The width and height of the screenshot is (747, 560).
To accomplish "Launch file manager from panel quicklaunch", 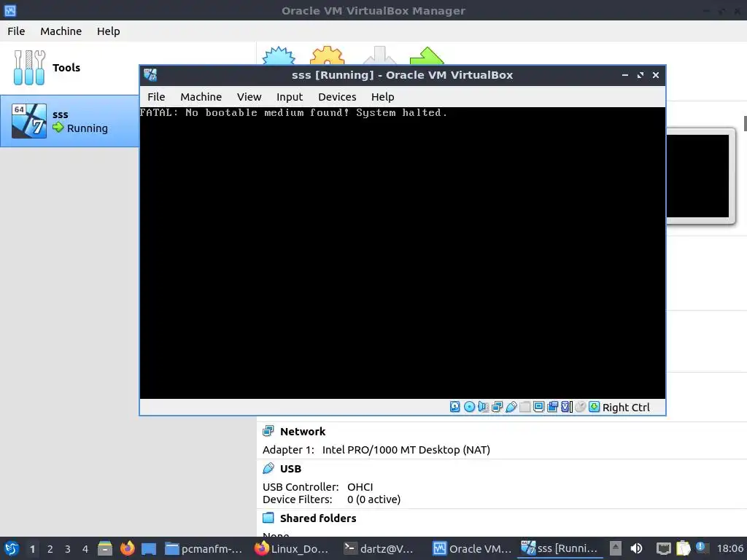I will pyautogui.click(x=105, y=548).
